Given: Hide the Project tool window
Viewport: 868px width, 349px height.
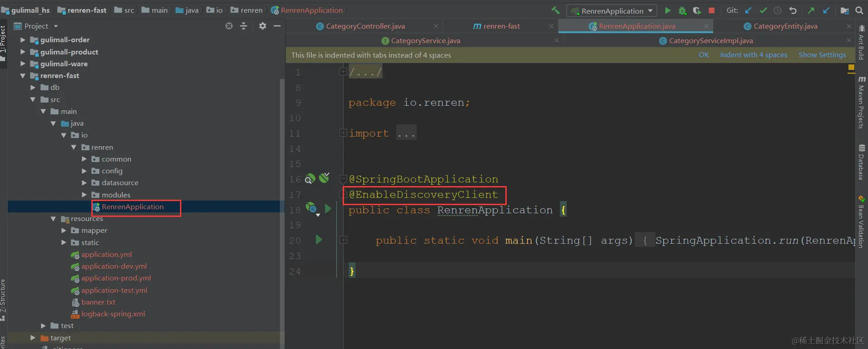Looking at the screenshot, I should [277, 26].
